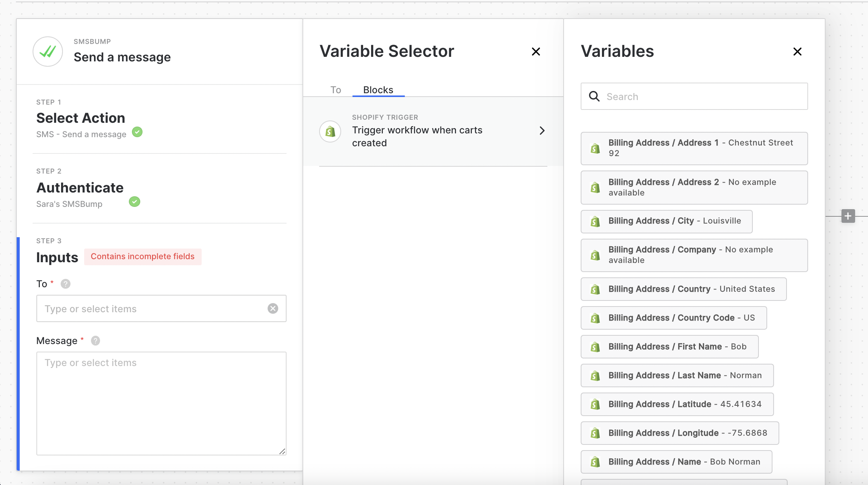Click the plus add-step icon on canvas
Viewport: 868px width, 485px height.
point(848,216)
